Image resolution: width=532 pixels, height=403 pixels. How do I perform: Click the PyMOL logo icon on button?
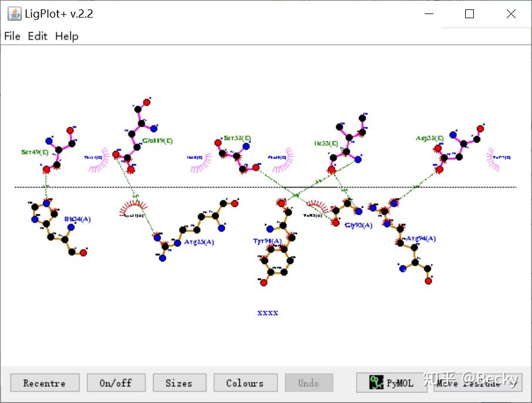(x=376, y=382)
